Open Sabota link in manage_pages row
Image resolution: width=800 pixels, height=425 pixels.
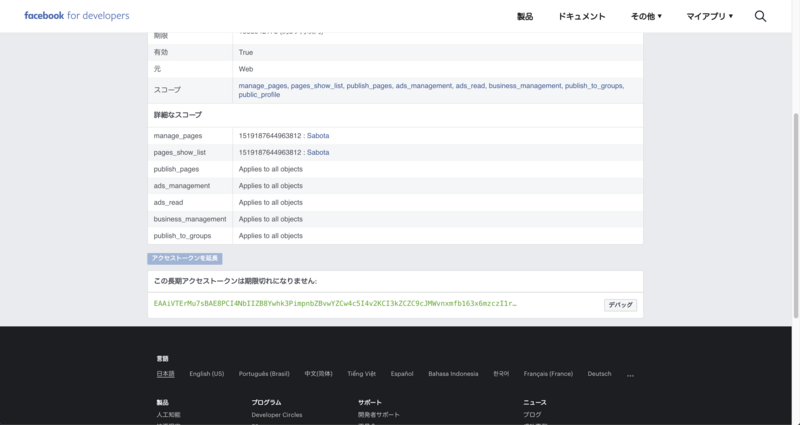(318, 136)
